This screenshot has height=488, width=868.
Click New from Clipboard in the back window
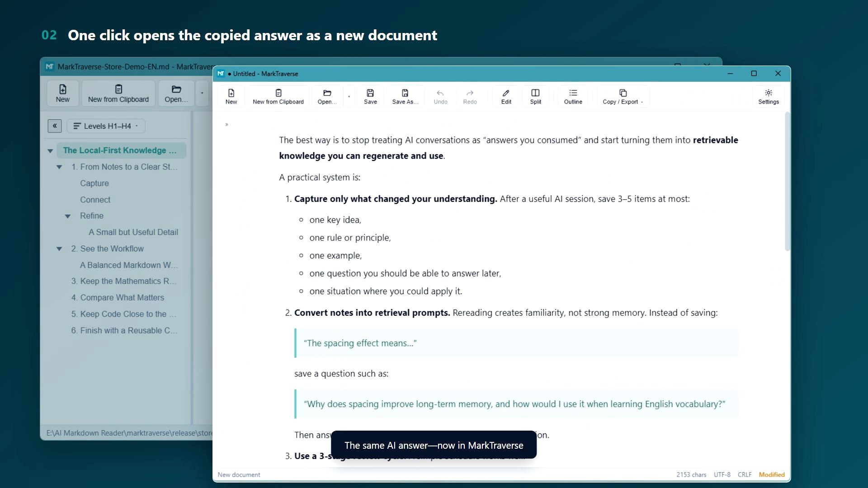coord(118,94)
